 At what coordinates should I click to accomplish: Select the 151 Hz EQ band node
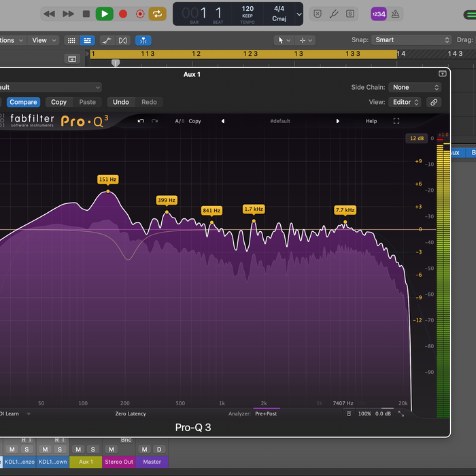(108, 191)
